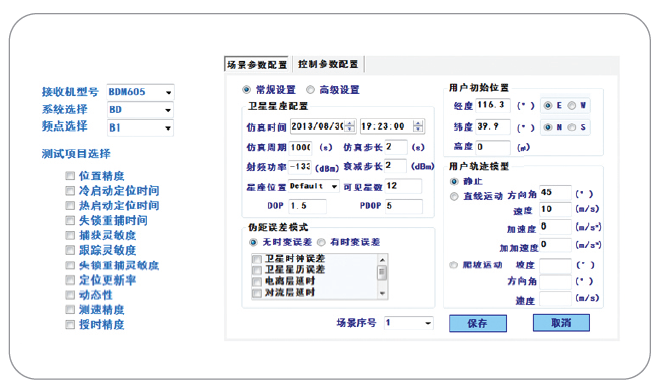663x389 pixels.
Task: Click the 加速度 input field
Action: point(555,227)
